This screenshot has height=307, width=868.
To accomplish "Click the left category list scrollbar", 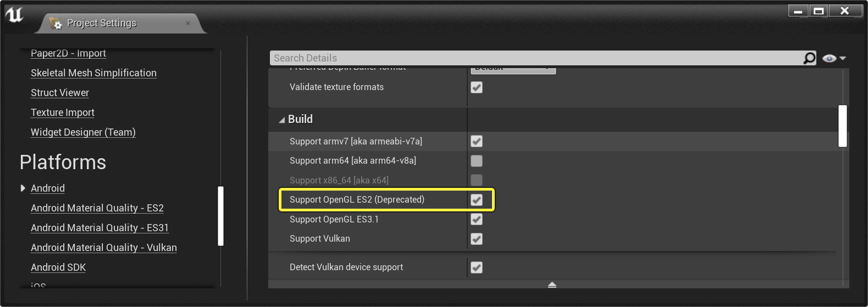I will pyautogui.click(x=220, y=216).
